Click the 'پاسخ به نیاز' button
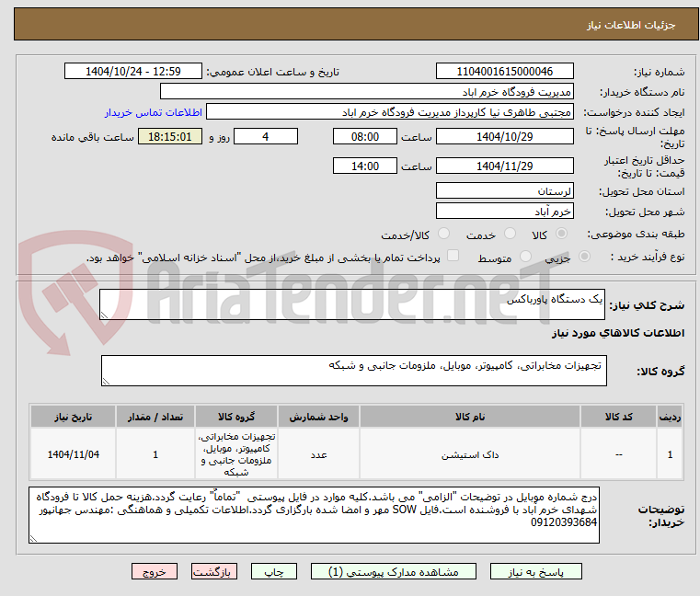700x596 pixels. click(x=535, y=571)
